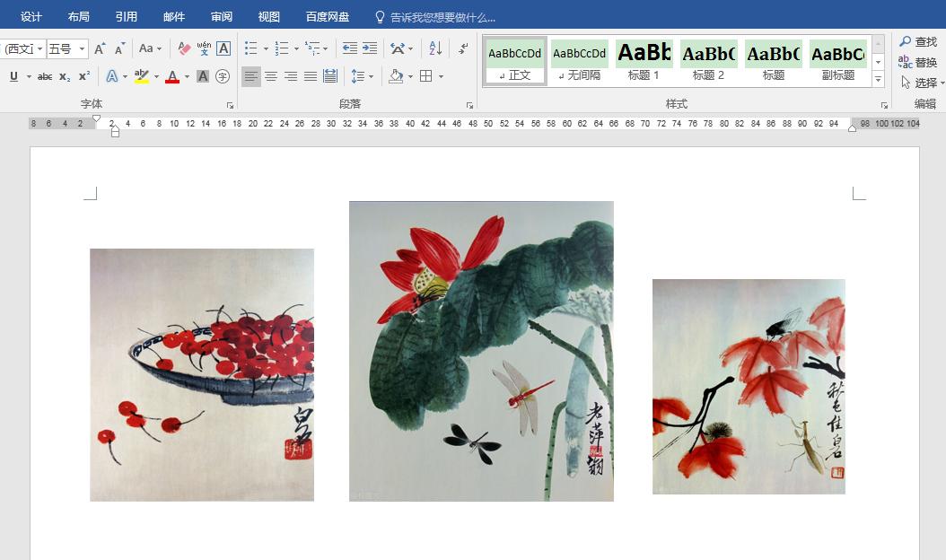
Task: Open the 审阅 ribbon tab
Action: (x=221, y=17)
